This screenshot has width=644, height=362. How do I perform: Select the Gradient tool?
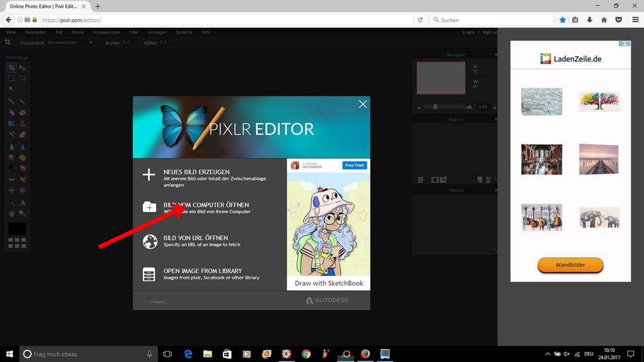pos(12,123)
